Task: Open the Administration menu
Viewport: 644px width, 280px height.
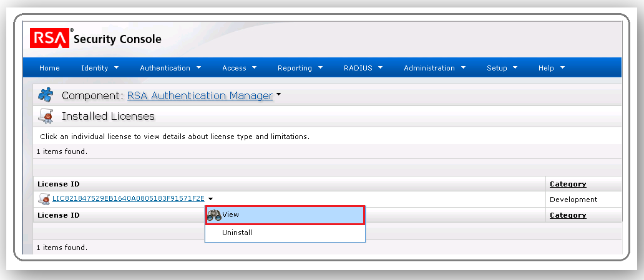Action: tap(435, 68)
